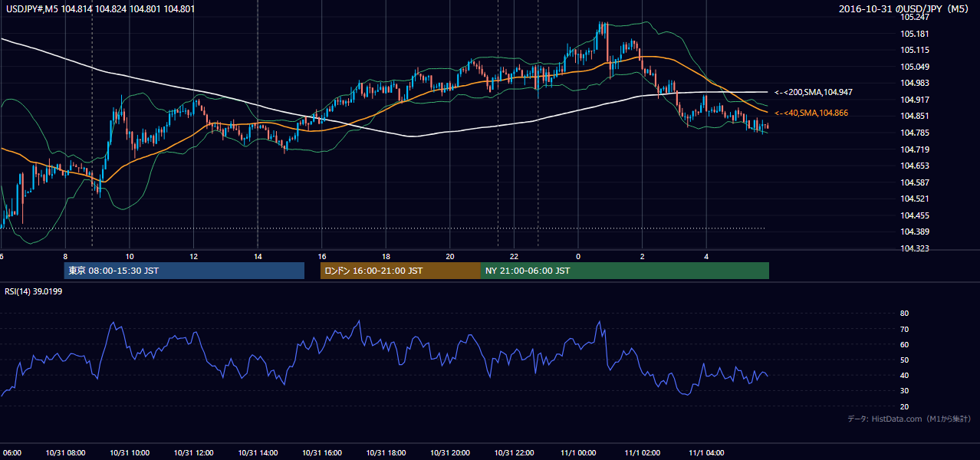This screenshot has width=980, height=460.
Task: Click the 10/31 14:00 bottom time label
Action: point(258,453)
